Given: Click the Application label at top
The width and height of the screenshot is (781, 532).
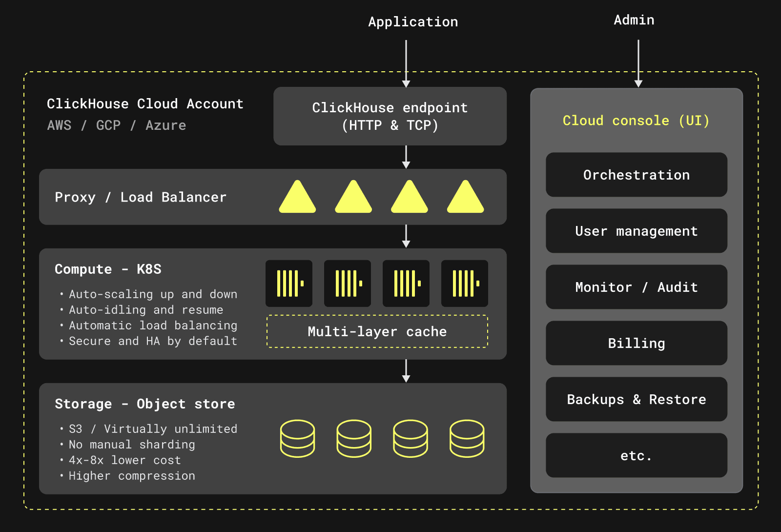Looking at the screenshot, I should (413, 22).
